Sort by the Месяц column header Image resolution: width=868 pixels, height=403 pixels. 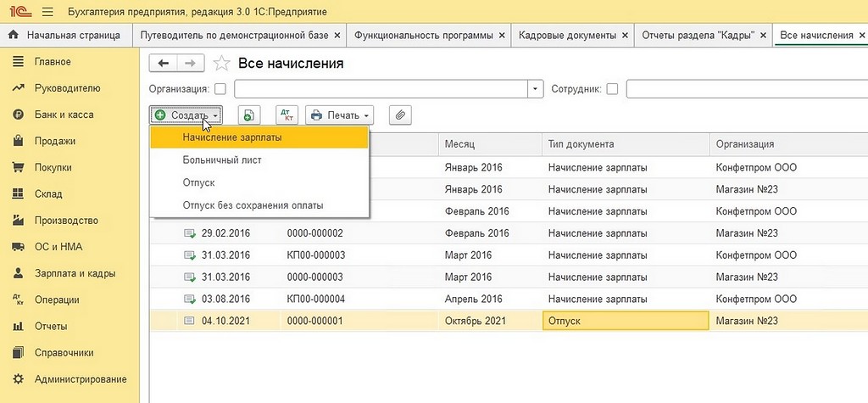(x=489, y=144)
